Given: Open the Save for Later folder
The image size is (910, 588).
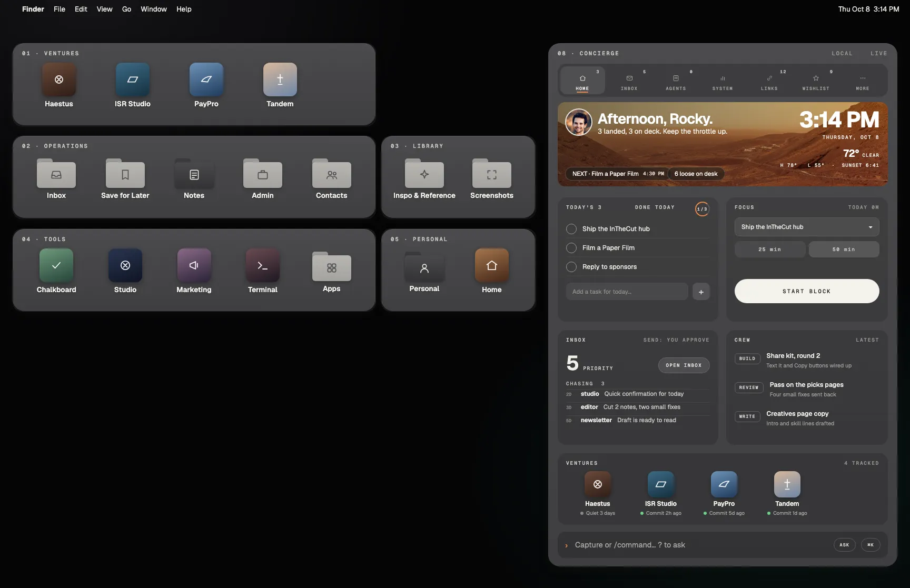Looking at the screenshot, I should click(125, 174).
